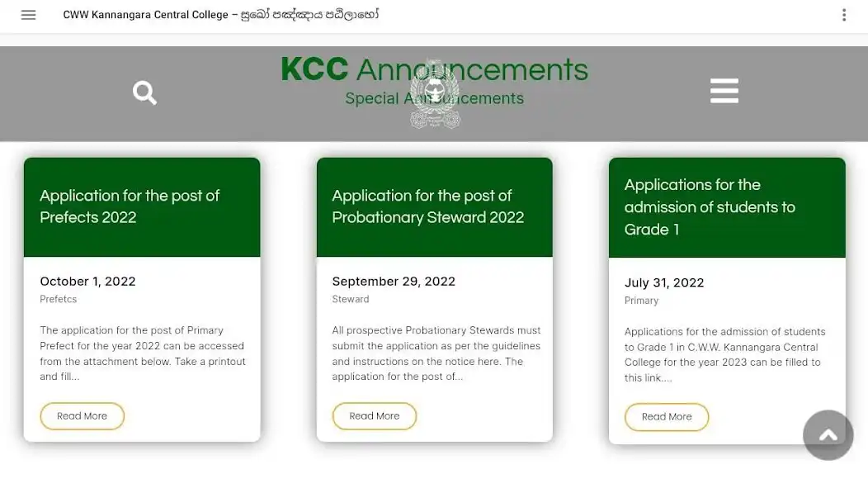Read more about Probationary Steward application
The width and height of the screenshot is (868, 479).
(374, 416)
